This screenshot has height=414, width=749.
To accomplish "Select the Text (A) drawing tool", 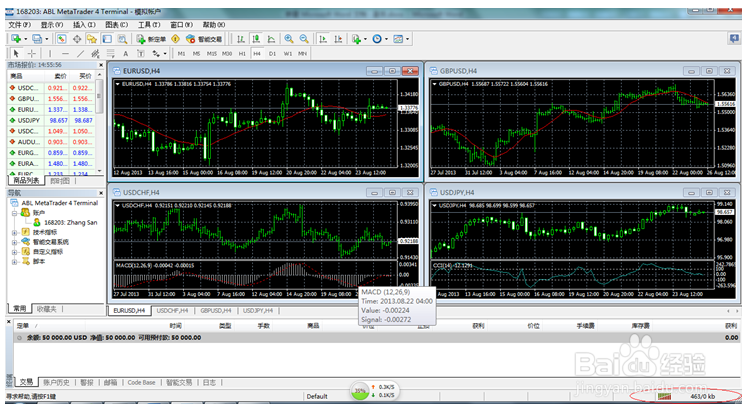I will [x=126, y=53].
